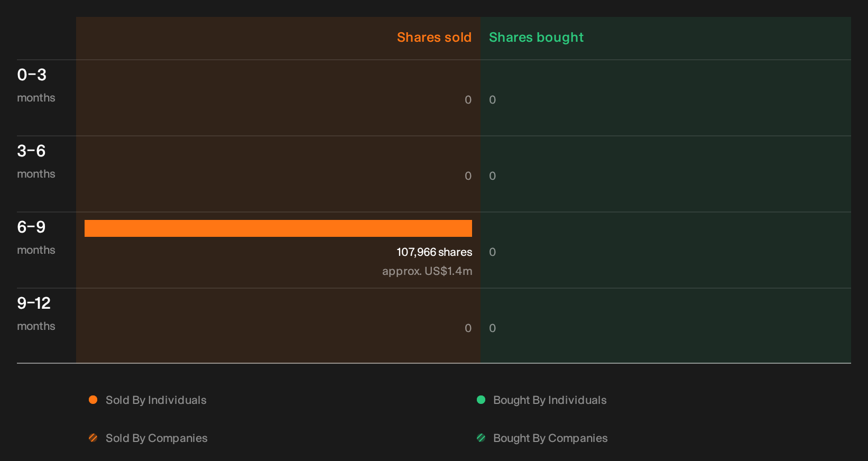Select the "3-6" period label
The width and height of the screenshot is (868, 461).
pos(31,151)
